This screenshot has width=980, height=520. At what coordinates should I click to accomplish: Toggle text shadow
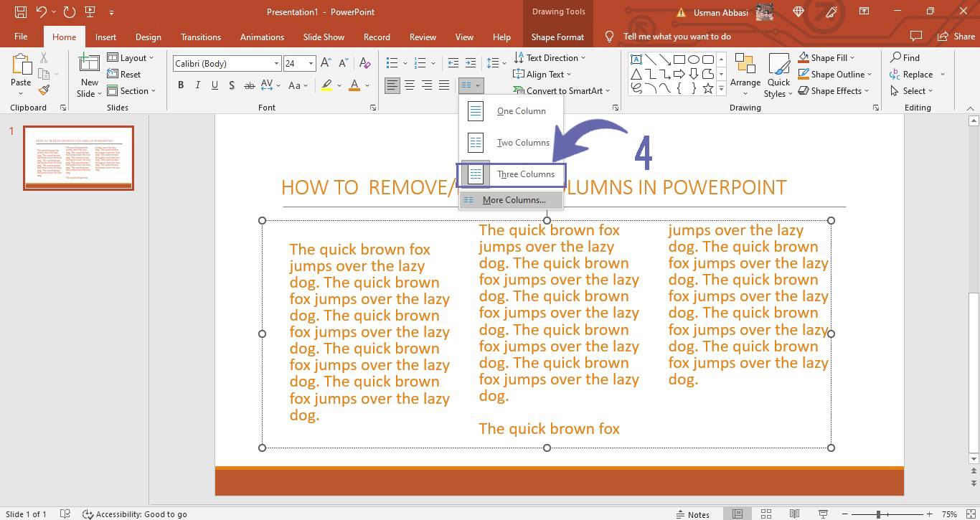pos(231,85)
